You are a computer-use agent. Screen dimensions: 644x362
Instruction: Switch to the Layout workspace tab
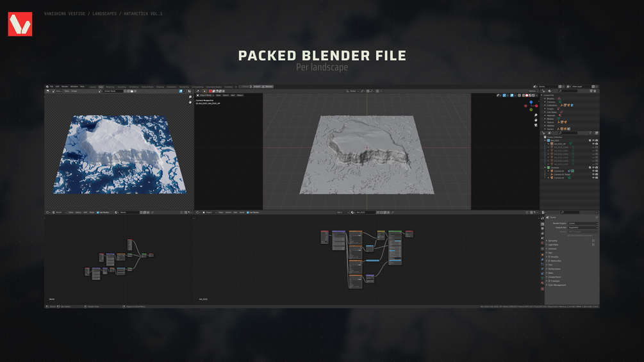coord(93,87)
